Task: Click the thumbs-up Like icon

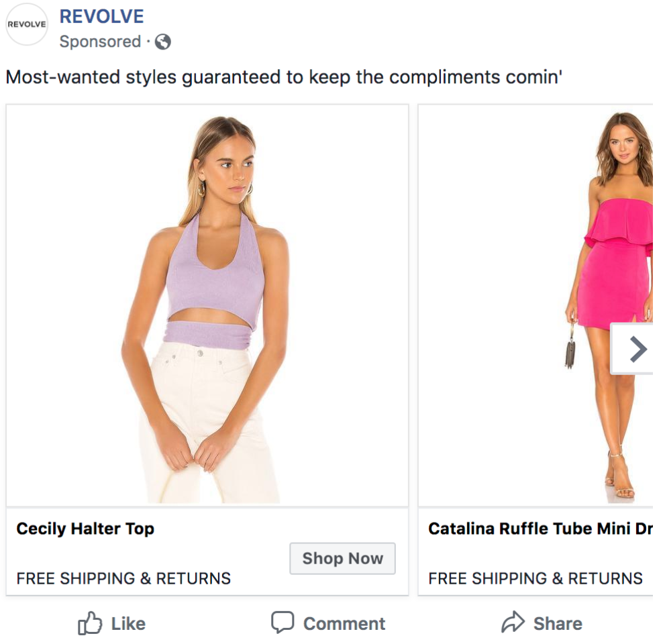Action: point(90,623)
